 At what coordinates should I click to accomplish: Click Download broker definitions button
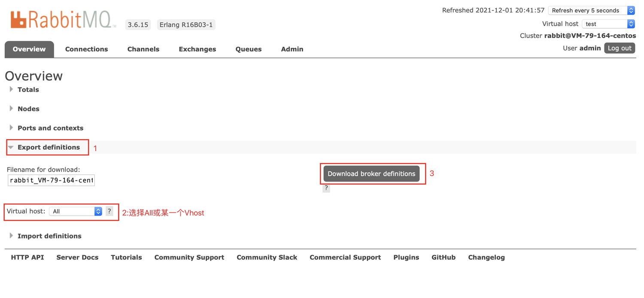point(372,174)
